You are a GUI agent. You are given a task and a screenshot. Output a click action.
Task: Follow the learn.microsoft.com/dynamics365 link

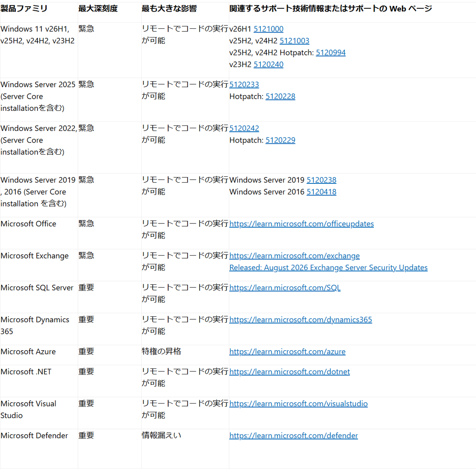tap(301, 320)
